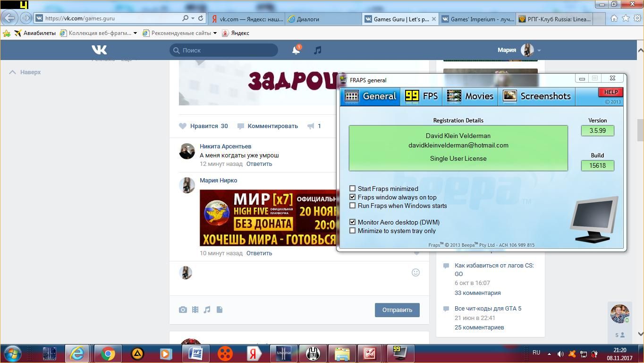The width and height of the screenshot is (644, 363).
Task: Open VK music note icon
Action: coord(318,50)
